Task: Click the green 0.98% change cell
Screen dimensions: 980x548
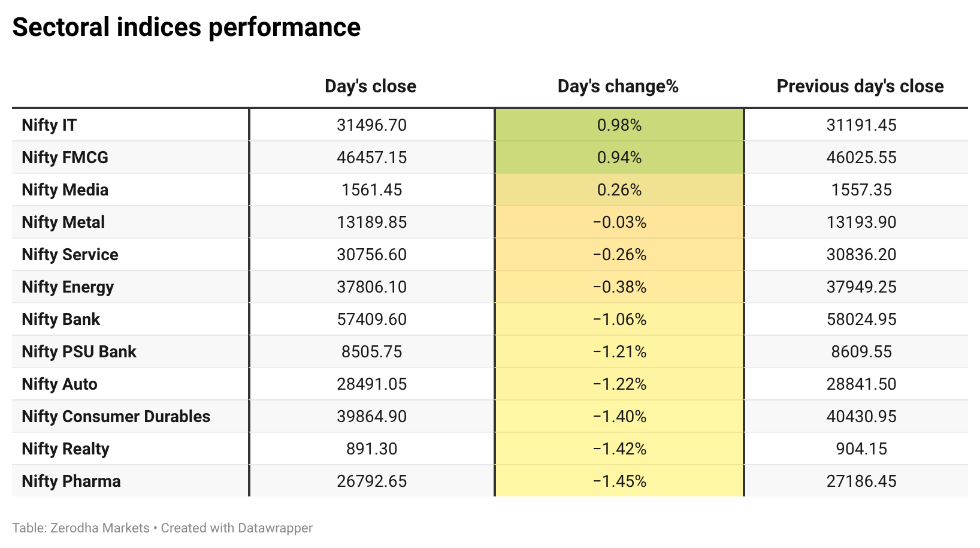Action: (x=619, y=125)
